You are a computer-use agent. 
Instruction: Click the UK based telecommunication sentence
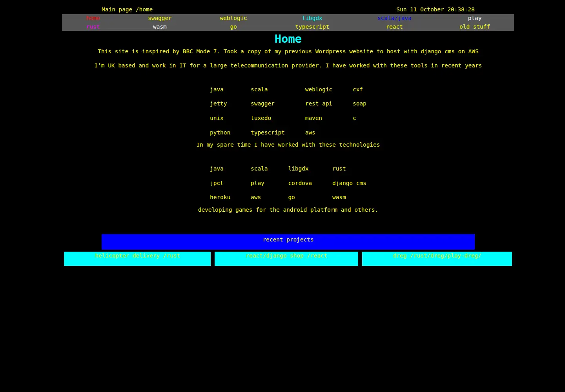click(288, 65)
